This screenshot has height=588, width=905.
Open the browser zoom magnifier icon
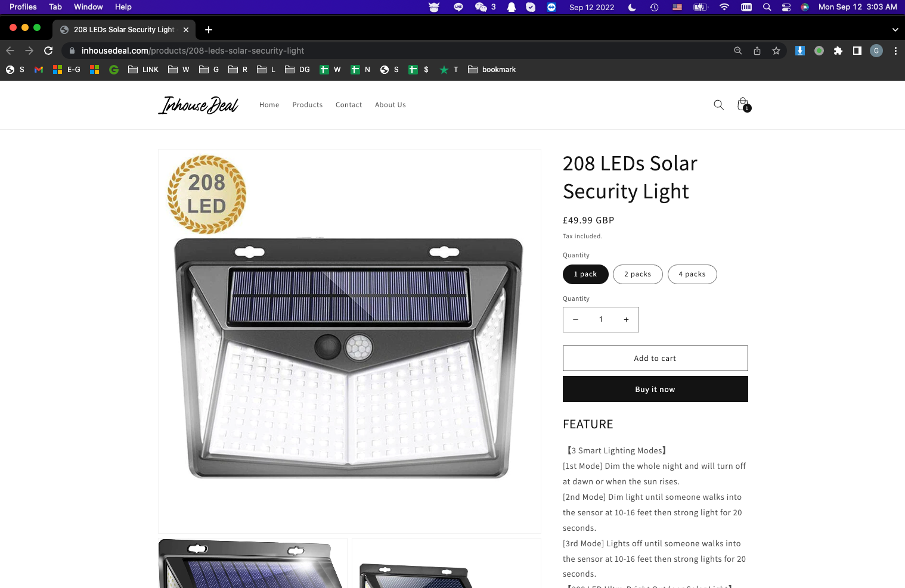point(738,51)
